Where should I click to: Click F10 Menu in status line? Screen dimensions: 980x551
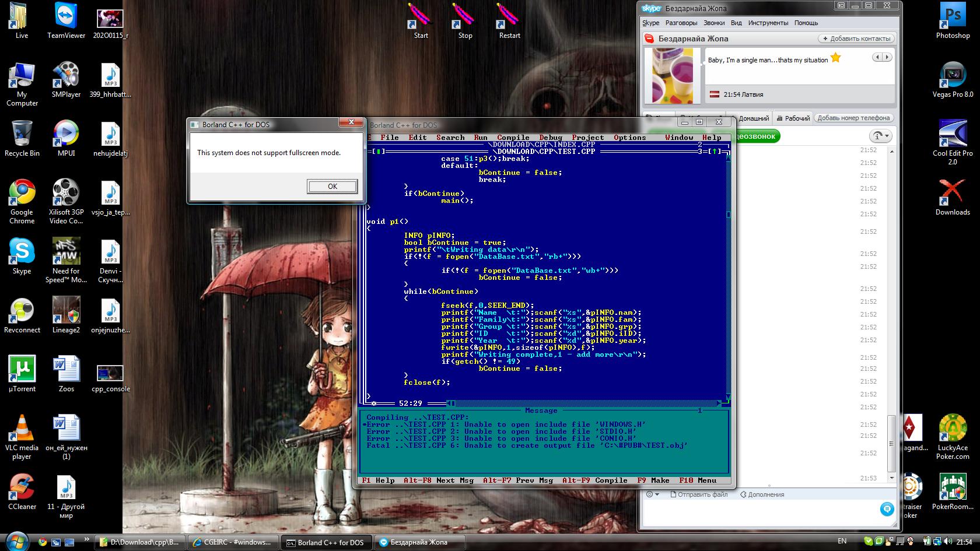point(698,480)
